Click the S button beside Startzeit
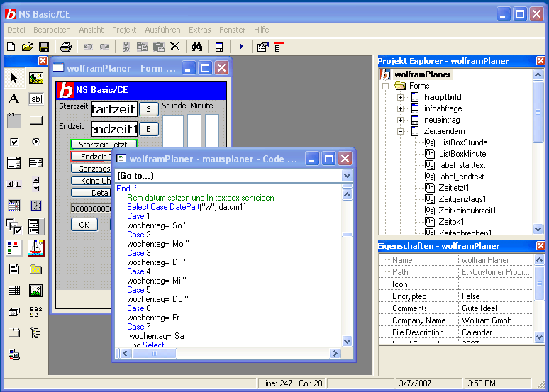Image resolution: width=549 pixels, height=392 pixels. [x=149, y=109]
